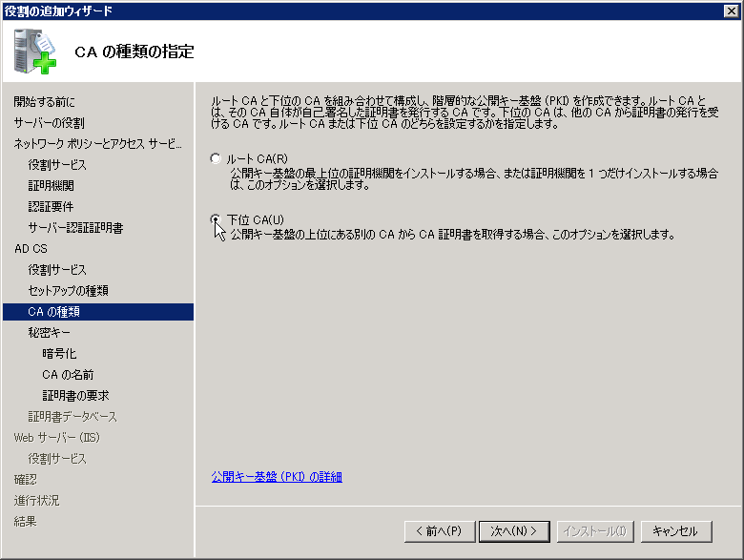Proceed with the 次へ(N) button
This screenshot has height=560, width=744.
(514, 531)
